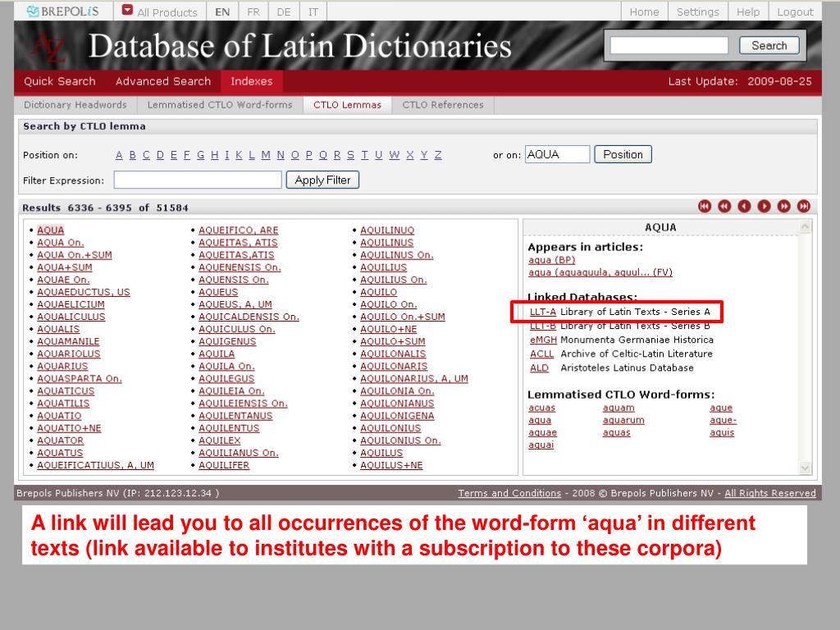Go to Home in top bar
The height and width of the screenshot is (630, 840).
(644, 11)
